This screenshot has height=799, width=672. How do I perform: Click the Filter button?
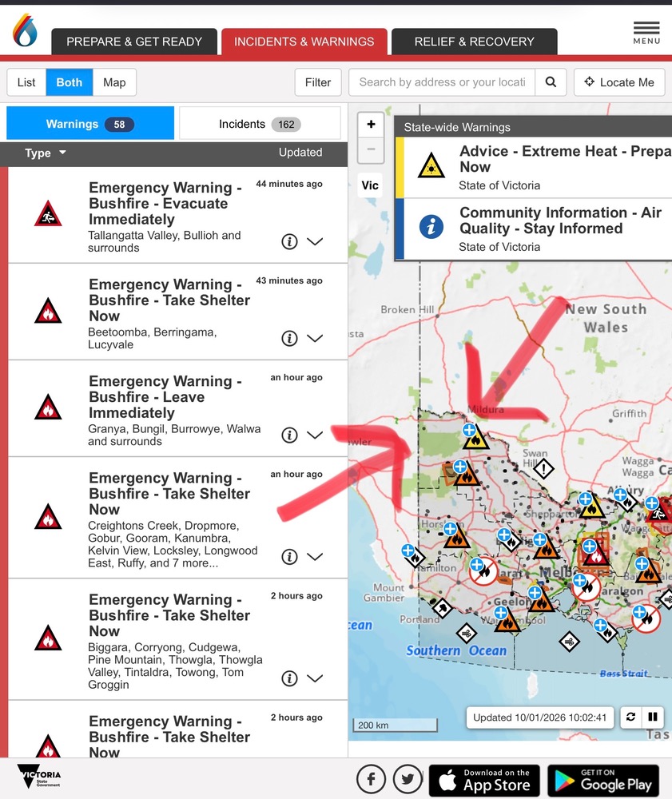[318, 82]
